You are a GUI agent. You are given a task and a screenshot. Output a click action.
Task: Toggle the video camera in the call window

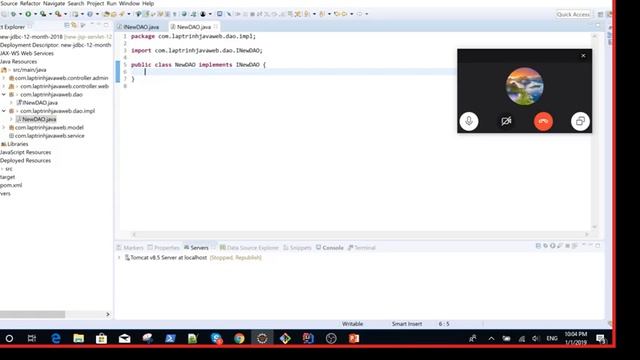pyautogui.click(x=506, y=121)
